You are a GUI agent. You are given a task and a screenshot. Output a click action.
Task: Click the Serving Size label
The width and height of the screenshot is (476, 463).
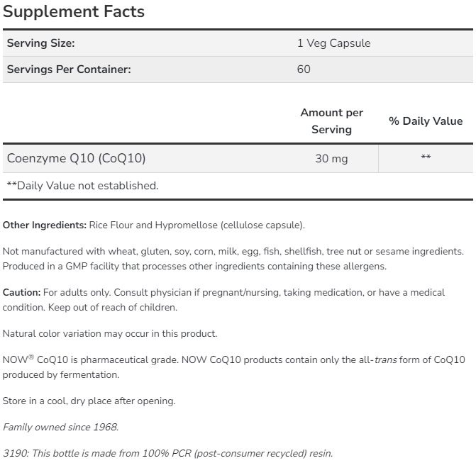pos(40,43)
